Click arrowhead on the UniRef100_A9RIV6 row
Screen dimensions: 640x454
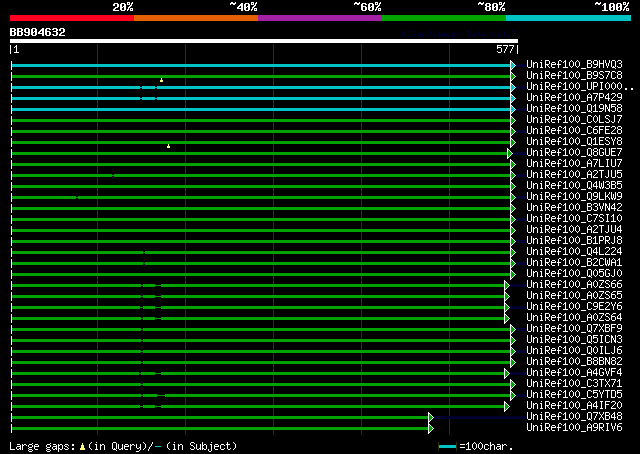[431, 428]
